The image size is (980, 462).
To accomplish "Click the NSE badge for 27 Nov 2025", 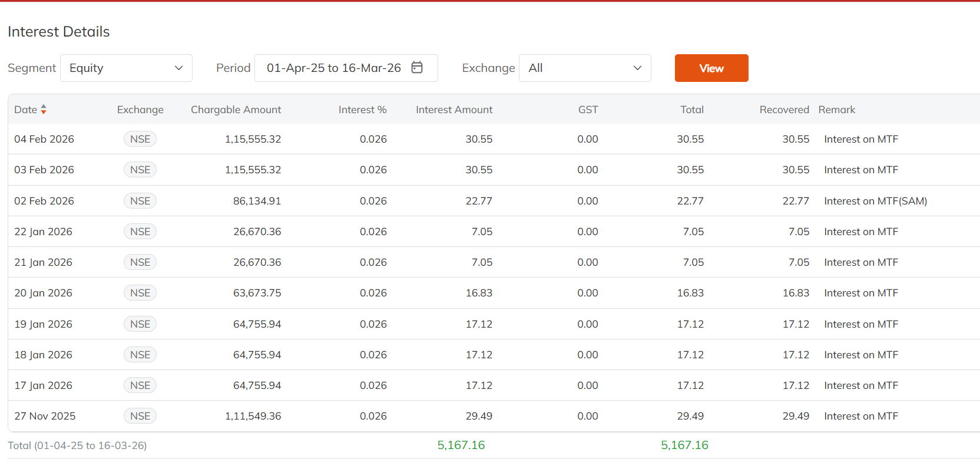I will 140,416.
